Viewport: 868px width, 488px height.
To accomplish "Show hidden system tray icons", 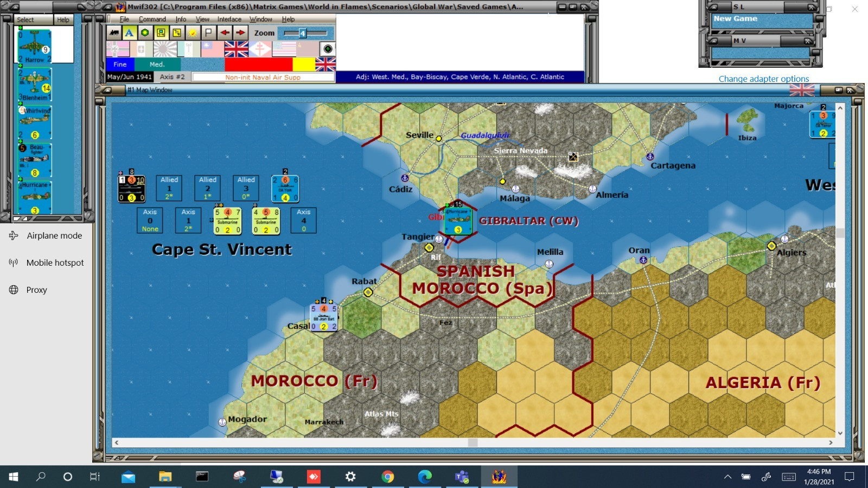I will [727, 477].
